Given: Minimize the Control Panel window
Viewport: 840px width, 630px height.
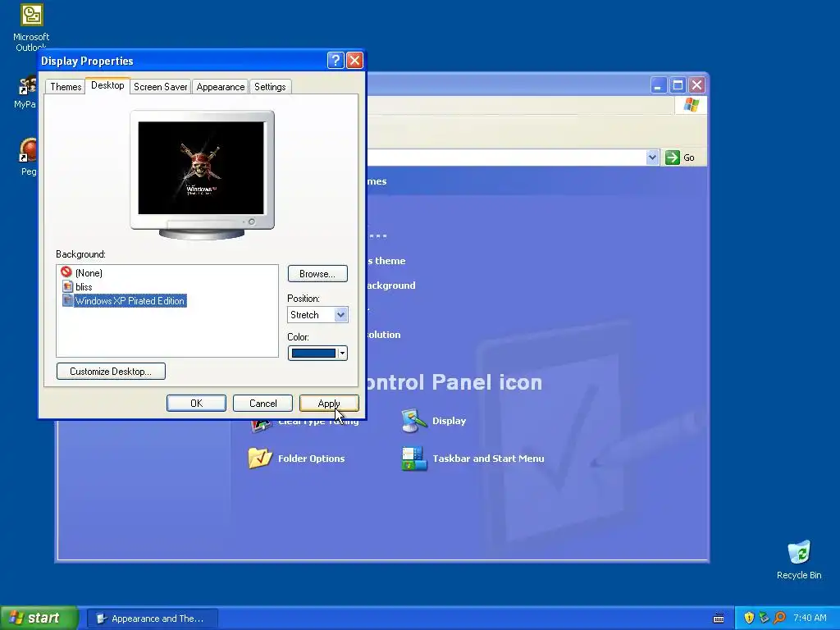Looking at the screenshot, I should click(659, 85).
